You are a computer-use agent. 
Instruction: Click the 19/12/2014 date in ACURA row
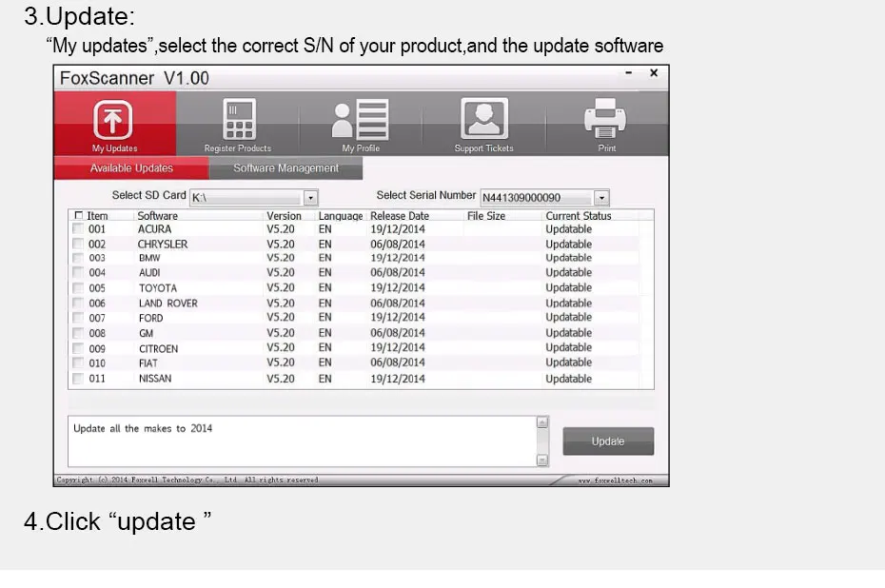[398, 229]
